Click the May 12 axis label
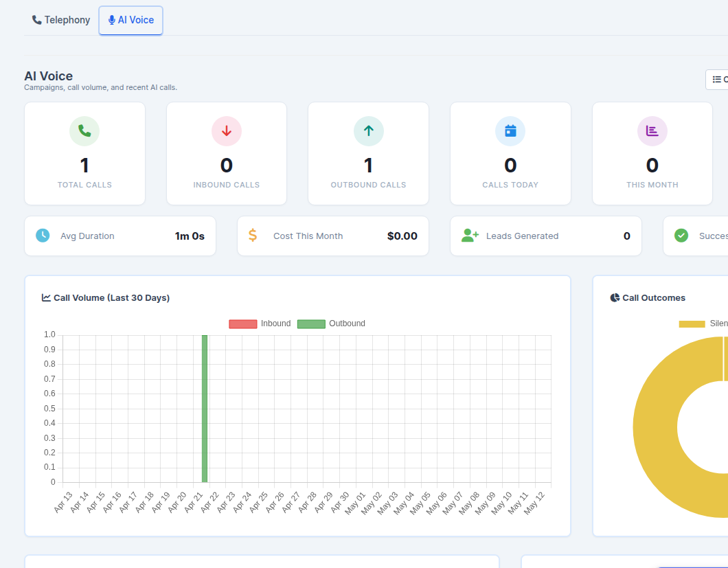This screenshot has height=568, width=728. pyautogui.click(x=534, y=503)
